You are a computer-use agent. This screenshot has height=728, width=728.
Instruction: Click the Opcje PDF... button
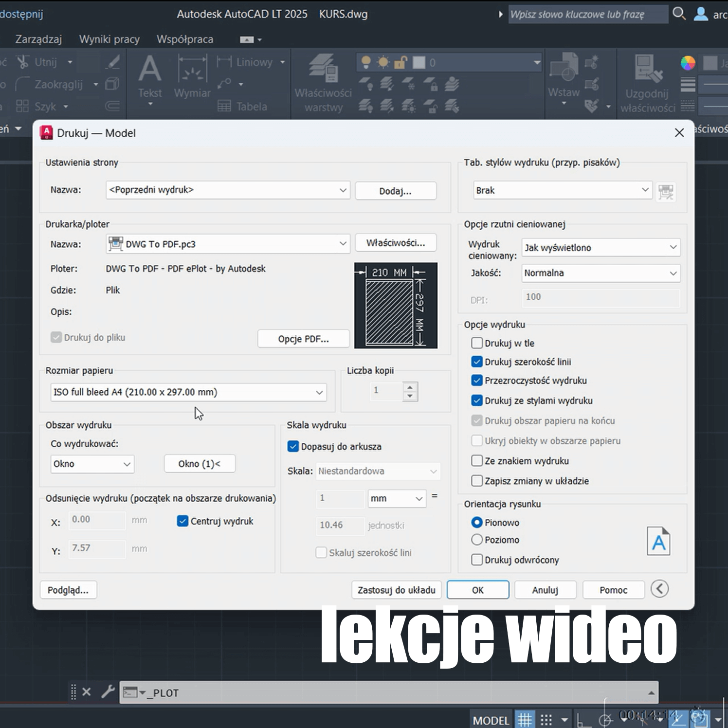(x=303, y=339)
